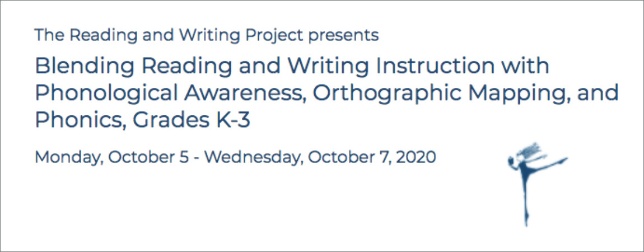
Task: Click the dancer logo's standing leg
Action: click(x=526, y=201)
